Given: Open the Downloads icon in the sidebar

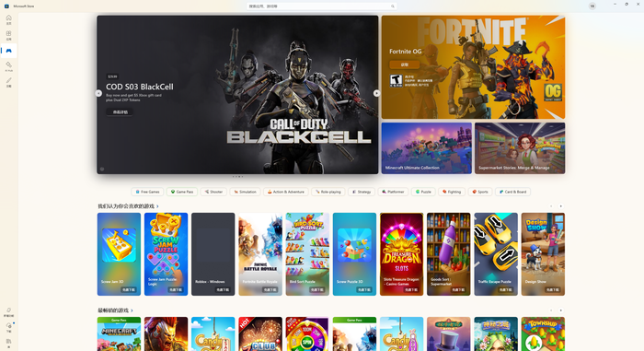Looking at the screenshot, I should [x=8, y=328].
